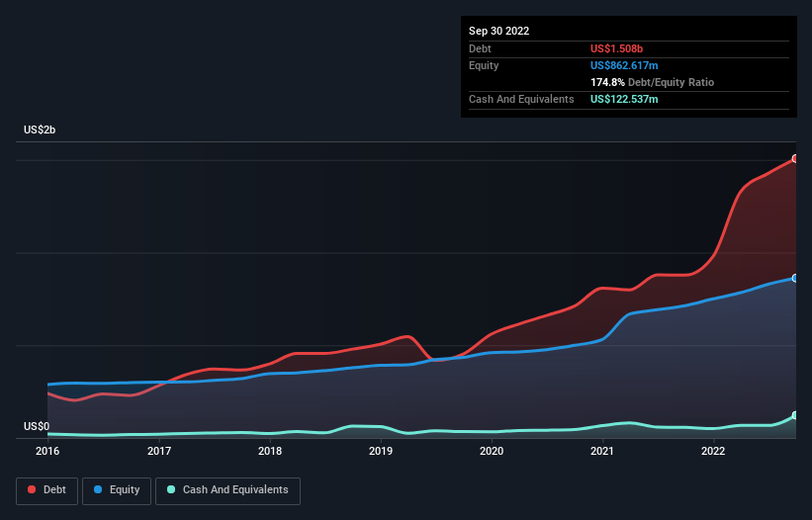Toggle the Equity series legend button
This screenshot has width=812, height=520.
coord(117,490)
